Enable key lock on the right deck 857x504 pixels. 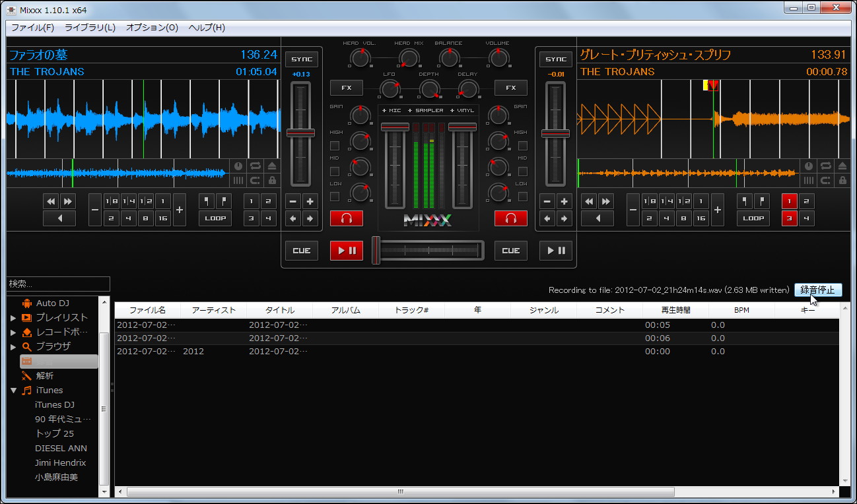pyautogui.click(x=842, y=181)
